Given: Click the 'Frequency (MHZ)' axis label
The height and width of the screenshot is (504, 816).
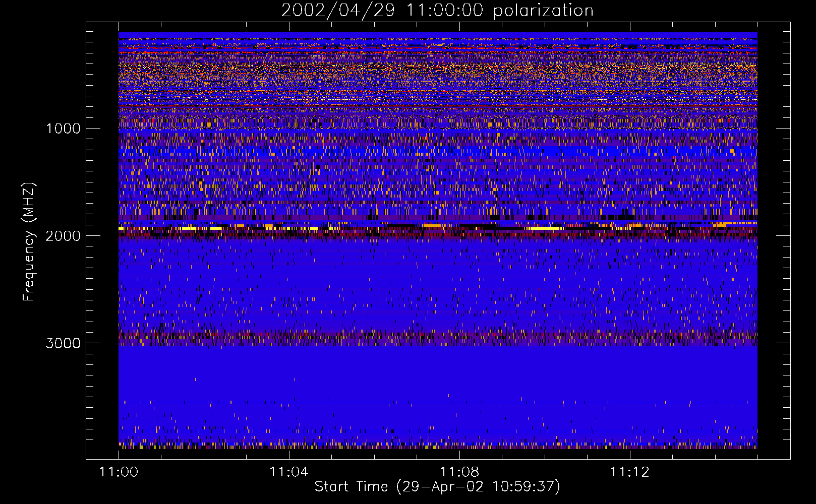Looking at the screenshot, I should [29, 242].
